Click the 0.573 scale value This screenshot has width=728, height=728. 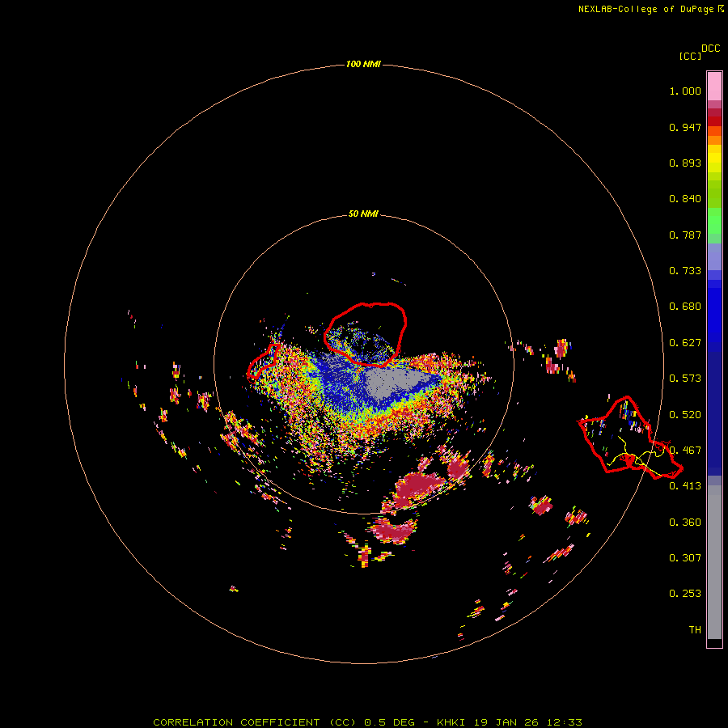pyautogui.click(x=685, y=379)
